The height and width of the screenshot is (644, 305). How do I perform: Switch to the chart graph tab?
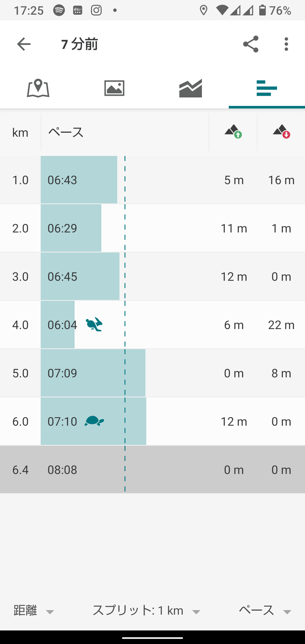point(191,88)
